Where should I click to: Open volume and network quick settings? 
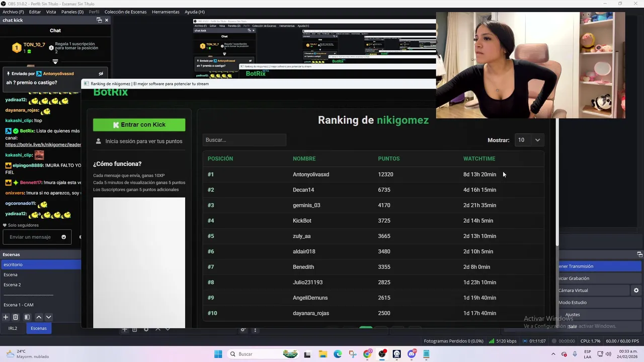604,354
